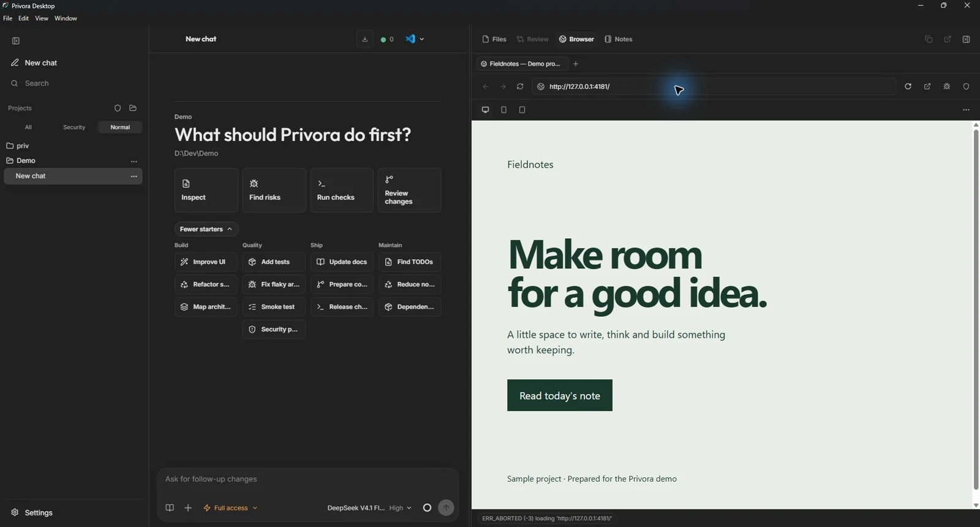Collapse the Demo project folder
Screen dimensions: 980x527
[x=21, y=161]
